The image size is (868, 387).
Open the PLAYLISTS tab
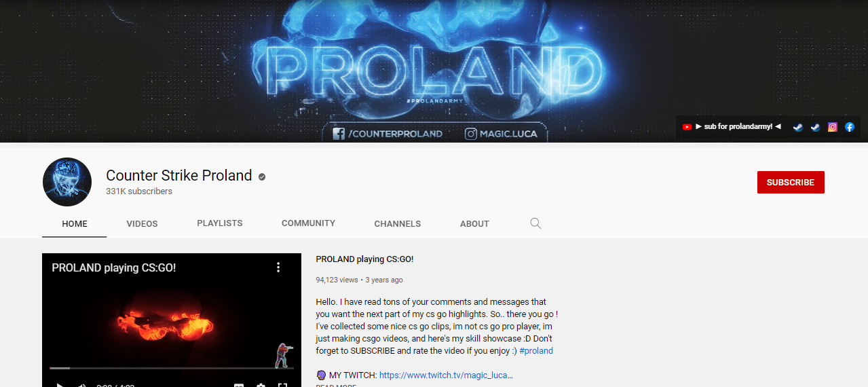(x=220, y=223)
